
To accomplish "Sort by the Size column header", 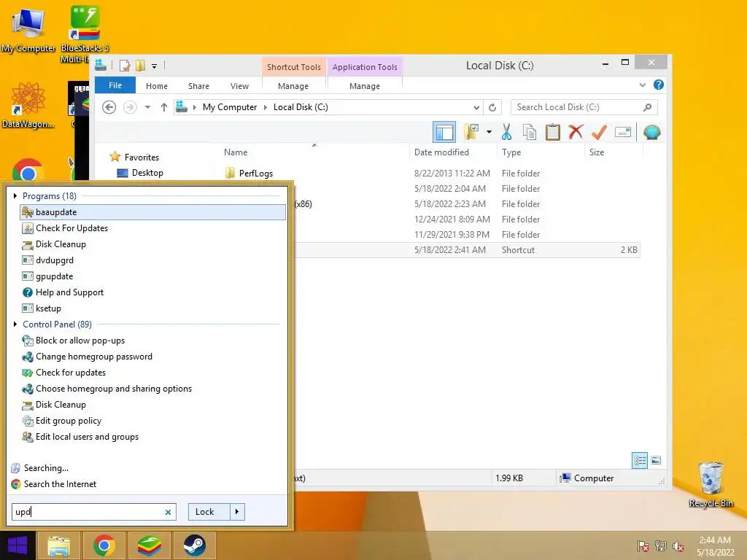I will coord(597,152).
